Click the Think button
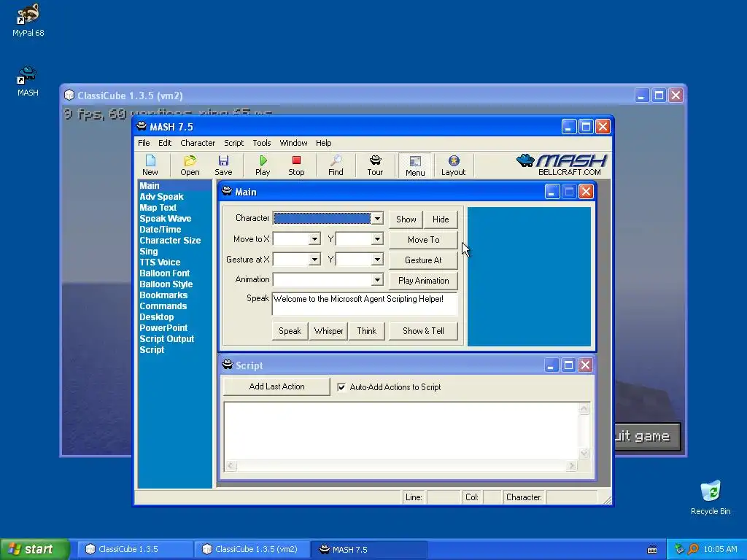The image size is (747, 560). (367, 331)
